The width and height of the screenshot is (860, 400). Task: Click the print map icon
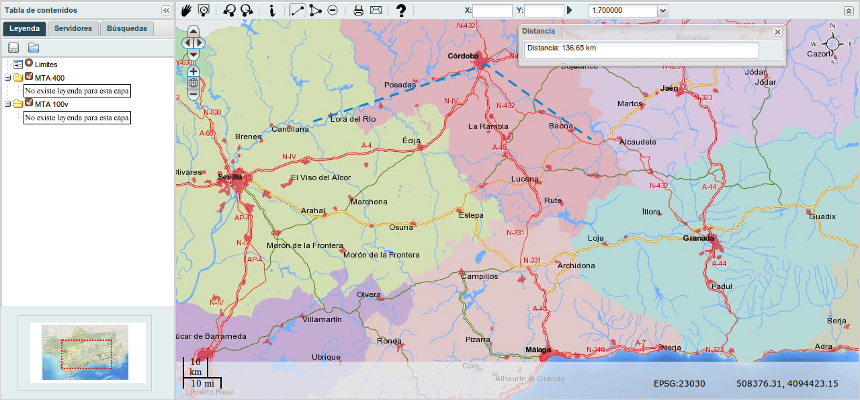(x=358, y=10)
